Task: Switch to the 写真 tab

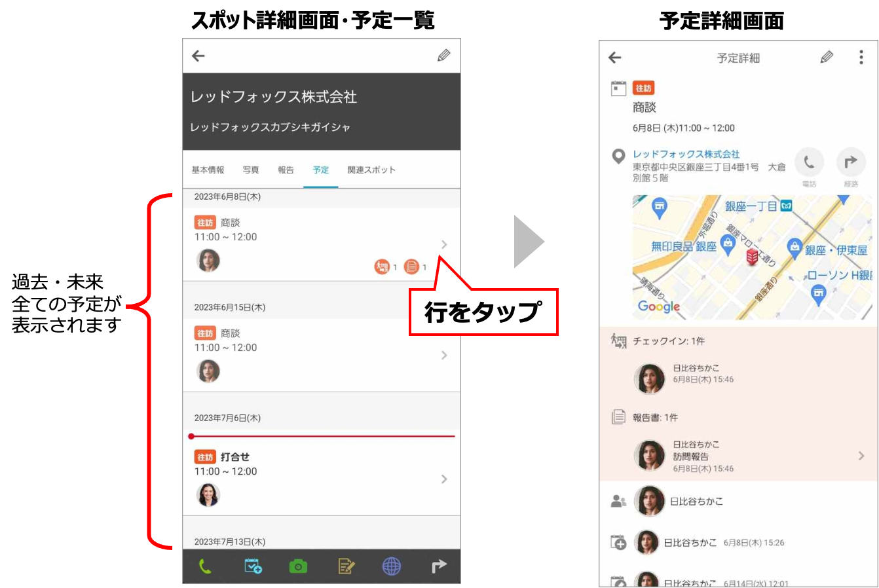Action: 251,170
